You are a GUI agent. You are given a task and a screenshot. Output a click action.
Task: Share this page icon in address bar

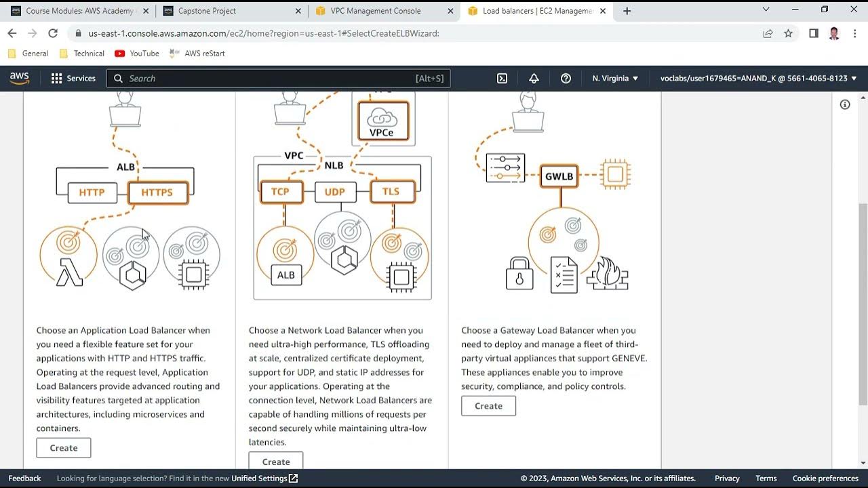[768, 33]
